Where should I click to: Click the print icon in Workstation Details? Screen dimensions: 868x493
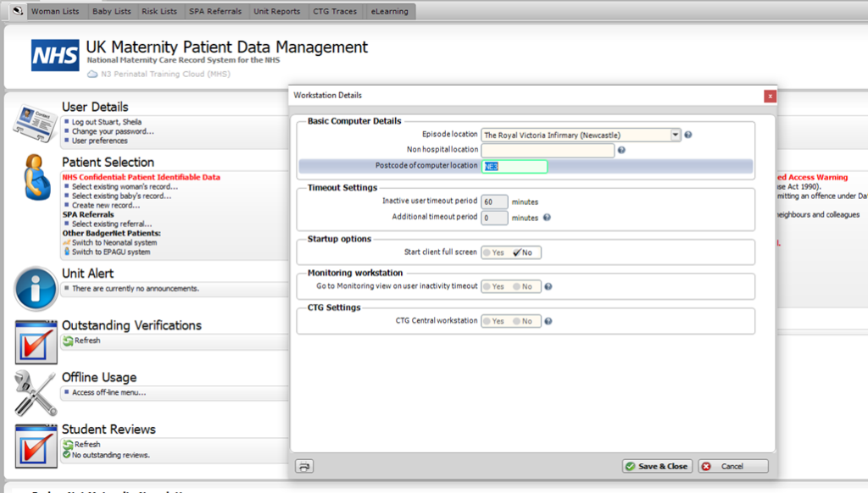pos(304,467)
